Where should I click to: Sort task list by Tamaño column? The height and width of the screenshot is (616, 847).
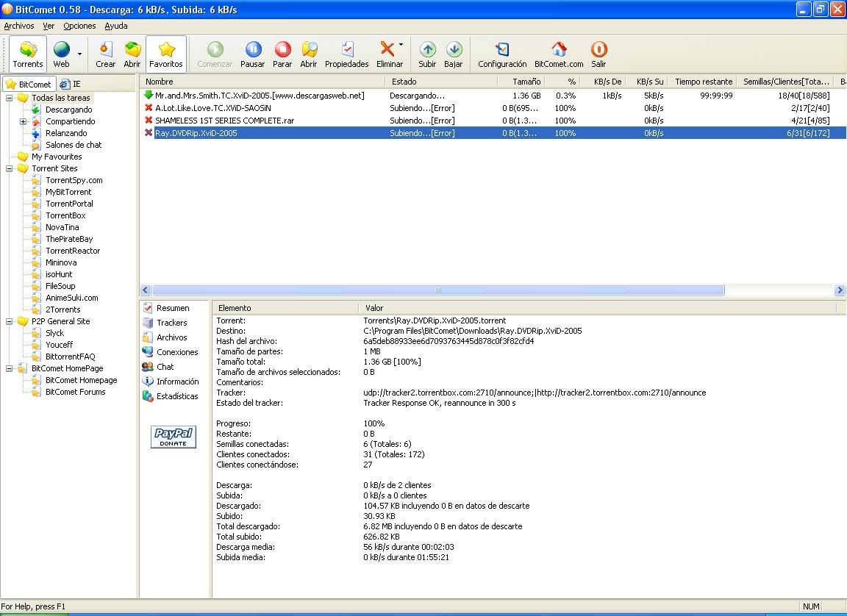521,82
